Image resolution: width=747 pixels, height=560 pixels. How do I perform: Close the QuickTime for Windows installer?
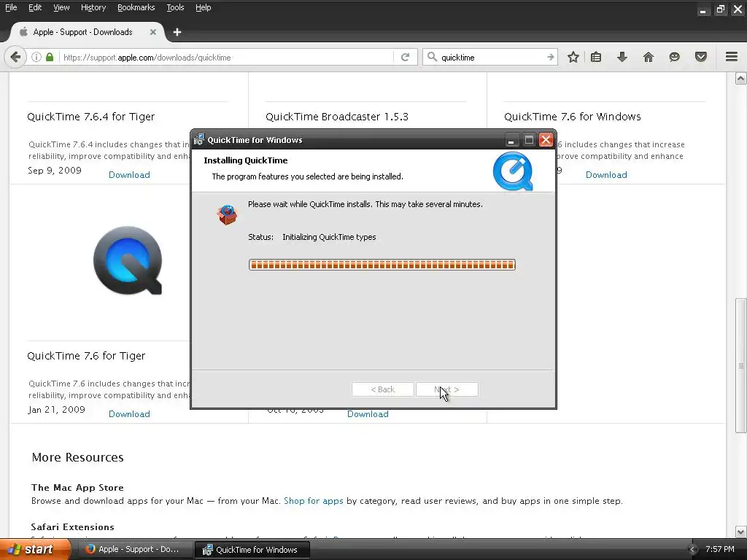[x=546, y=140]
